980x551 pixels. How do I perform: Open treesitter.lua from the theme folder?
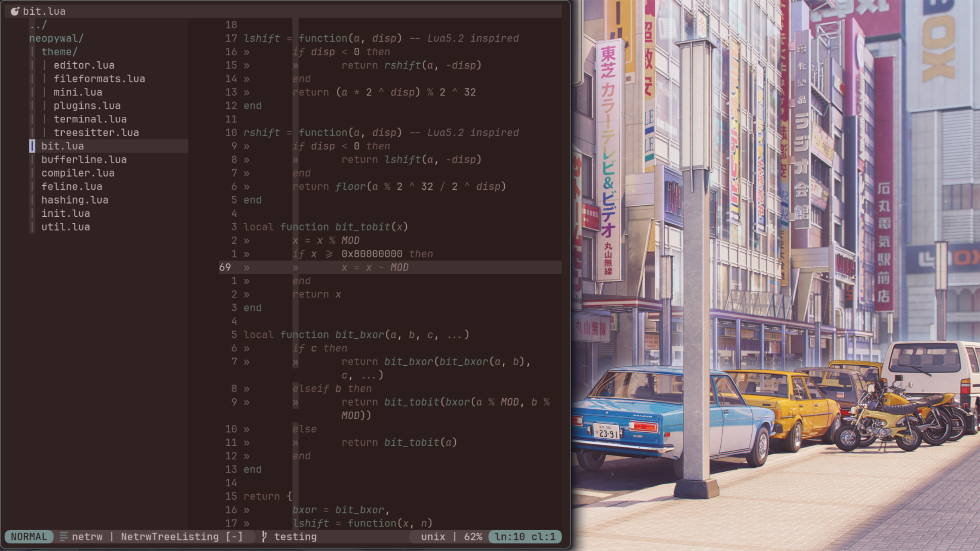(96, 133)
